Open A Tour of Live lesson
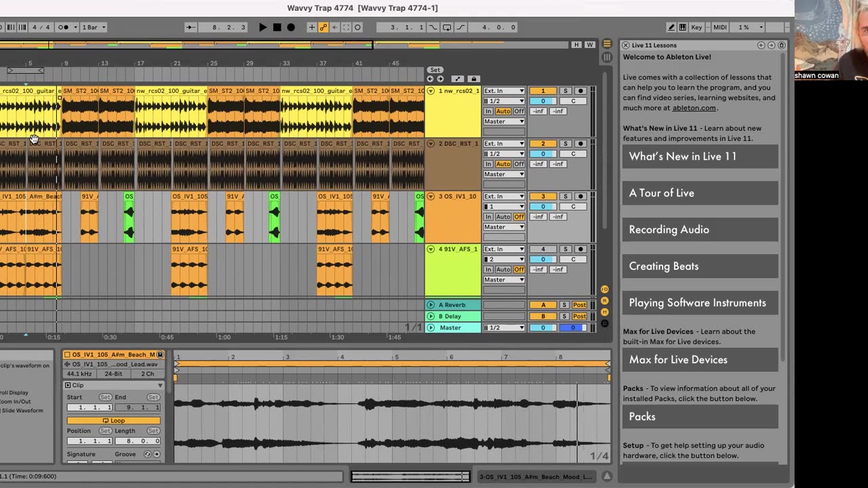The height and width of the screenshot is (488, 868). tap(700, 193)
